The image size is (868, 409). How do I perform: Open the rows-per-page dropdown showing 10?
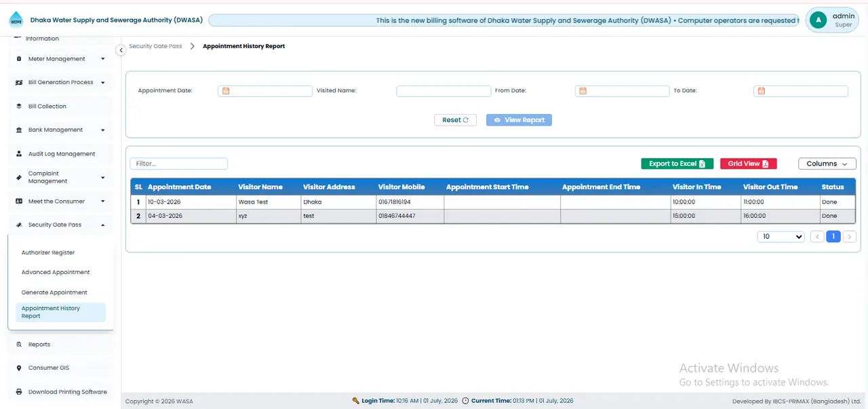pyautogui.click(x=781, y=237)
